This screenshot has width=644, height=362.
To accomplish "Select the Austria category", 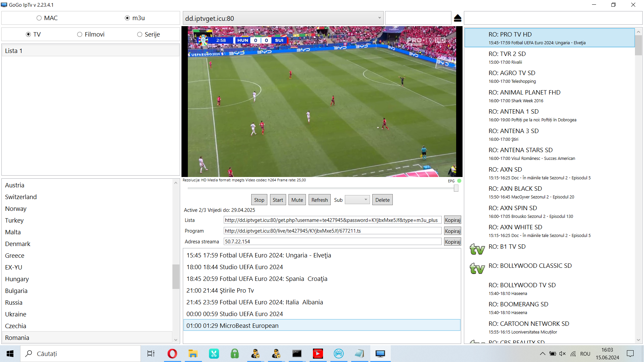I will (87, 185).
